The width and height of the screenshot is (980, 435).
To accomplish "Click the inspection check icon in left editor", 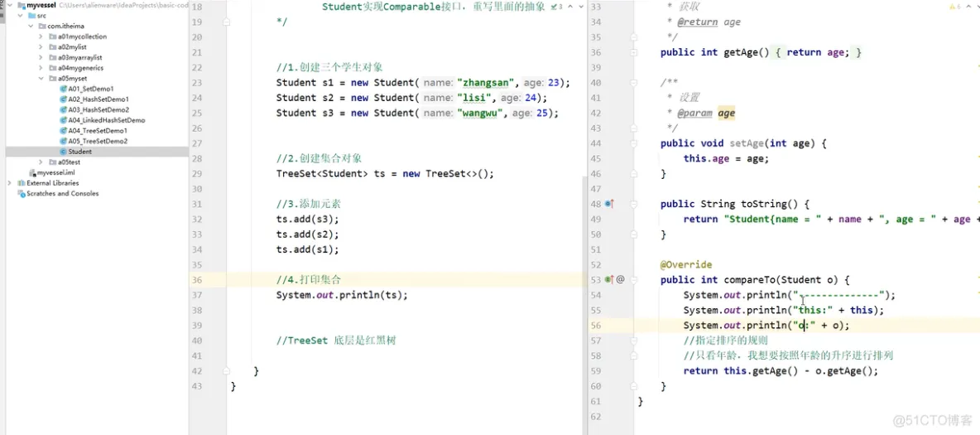I will click(555, 7).
